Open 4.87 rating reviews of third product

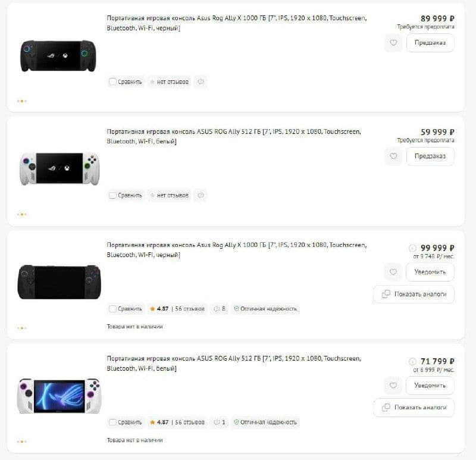click(x=177, y=309)
